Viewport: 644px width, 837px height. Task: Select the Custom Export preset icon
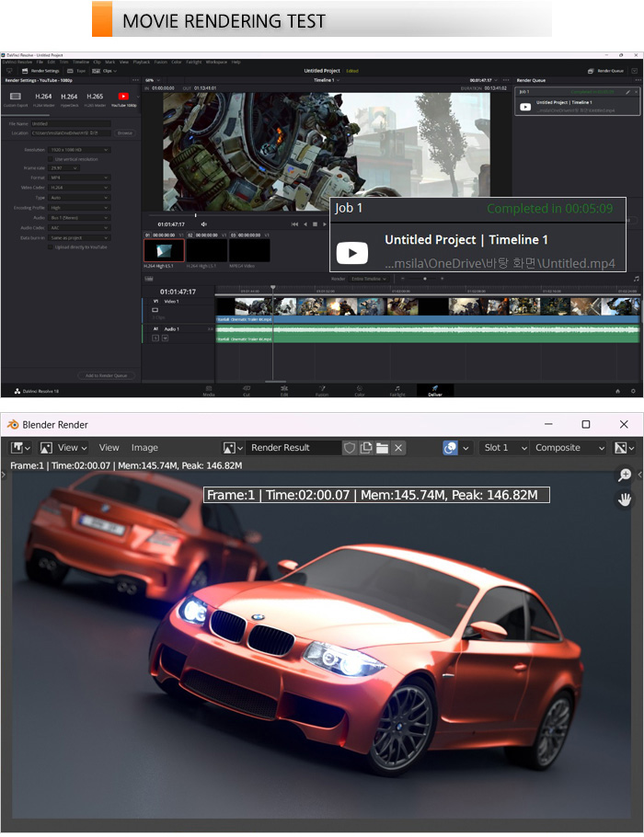pyautogui.click(x=16, y=97)
